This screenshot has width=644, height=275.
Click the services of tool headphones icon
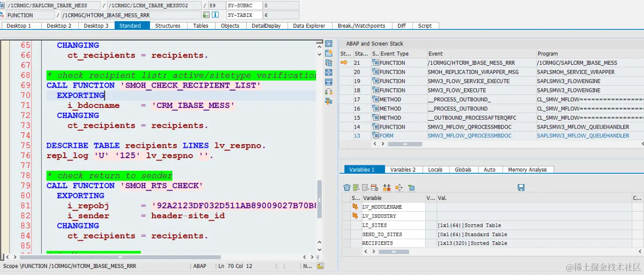click(x=329, y=92)
